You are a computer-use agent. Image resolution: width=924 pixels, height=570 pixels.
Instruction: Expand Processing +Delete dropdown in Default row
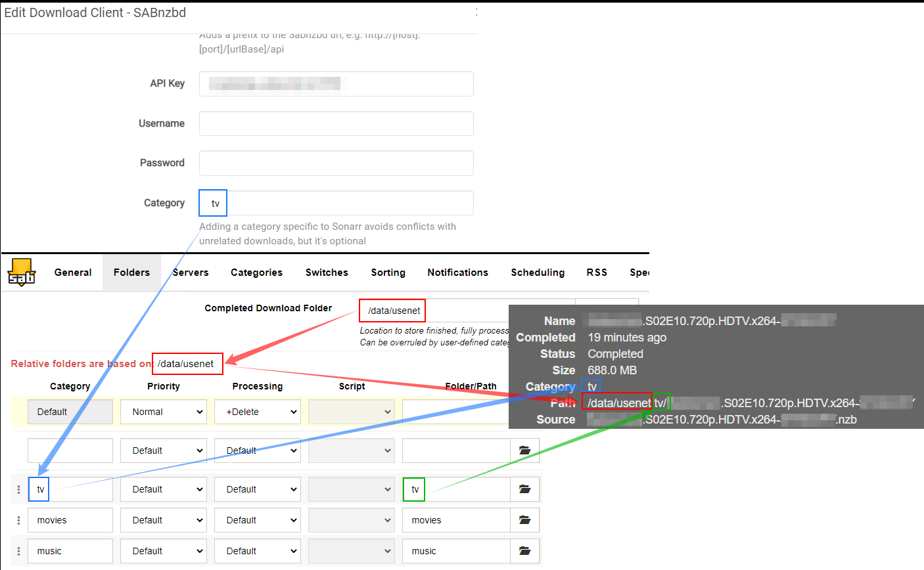(258, 412)
